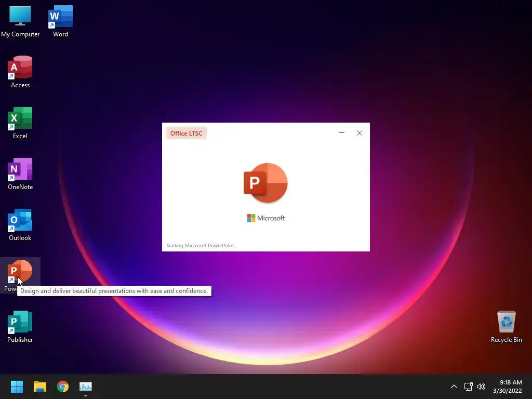Launch Google Chrome from the taskbar
Viewport: 532px width, 399px height.
click(x=63, y=387)
